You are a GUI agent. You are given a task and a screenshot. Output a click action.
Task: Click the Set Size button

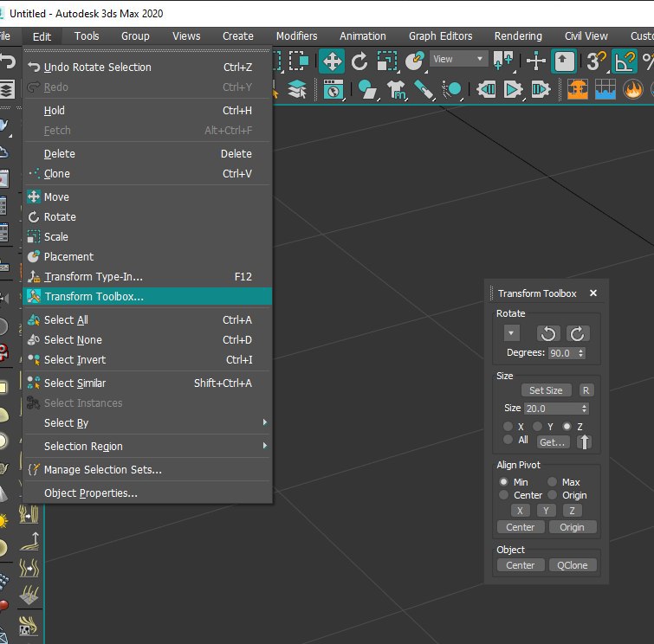546,390
